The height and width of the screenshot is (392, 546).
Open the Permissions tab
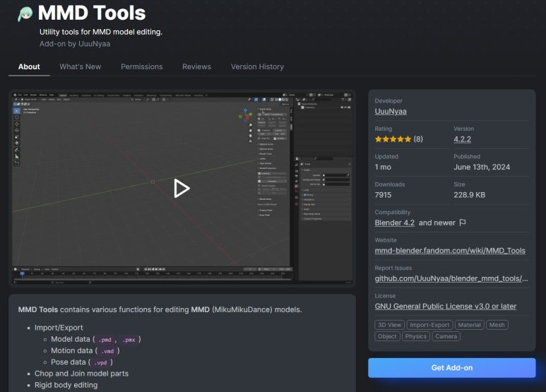click(142, 66)
